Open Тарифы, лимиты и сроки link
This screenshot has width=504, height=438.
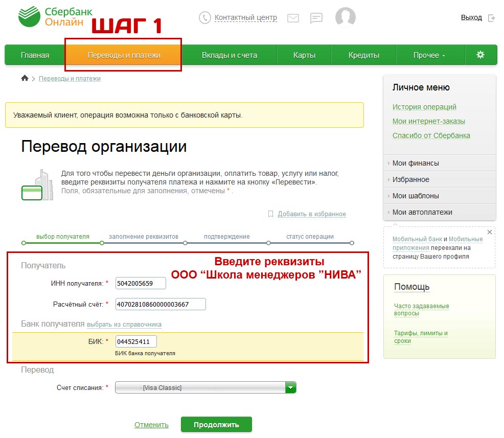tap(421, 337)
